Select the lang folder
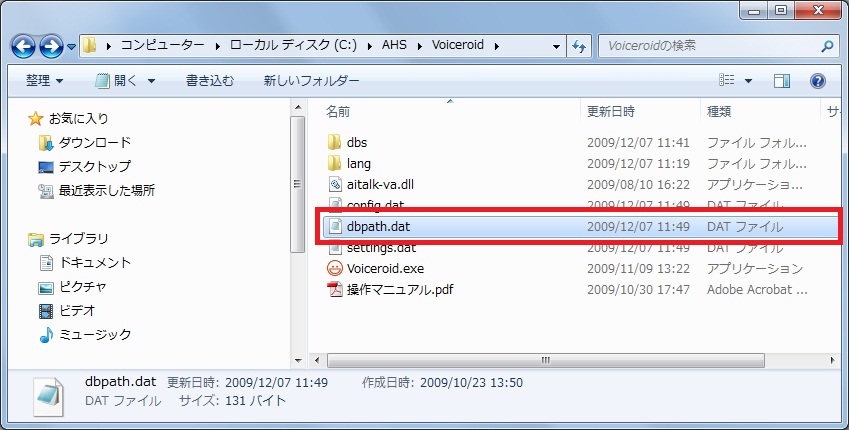The image size is (849, 430). click(x=358, y=163)
